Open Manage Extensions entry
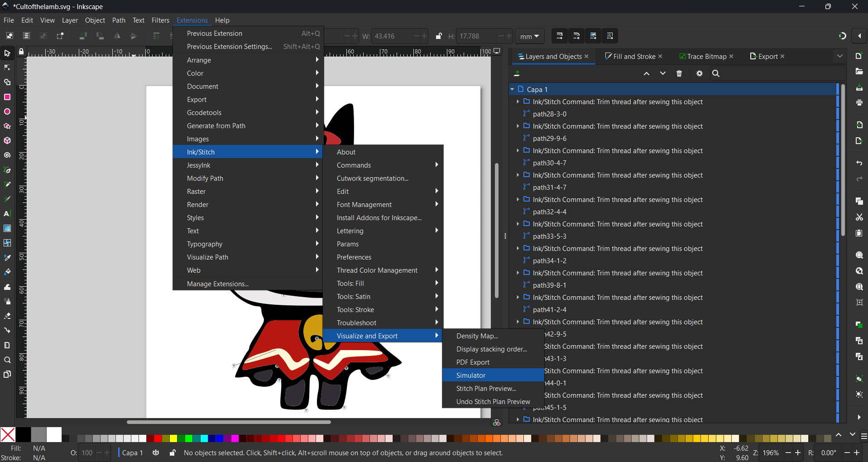This screenshot has width=868, height=462. pos(248,284)
